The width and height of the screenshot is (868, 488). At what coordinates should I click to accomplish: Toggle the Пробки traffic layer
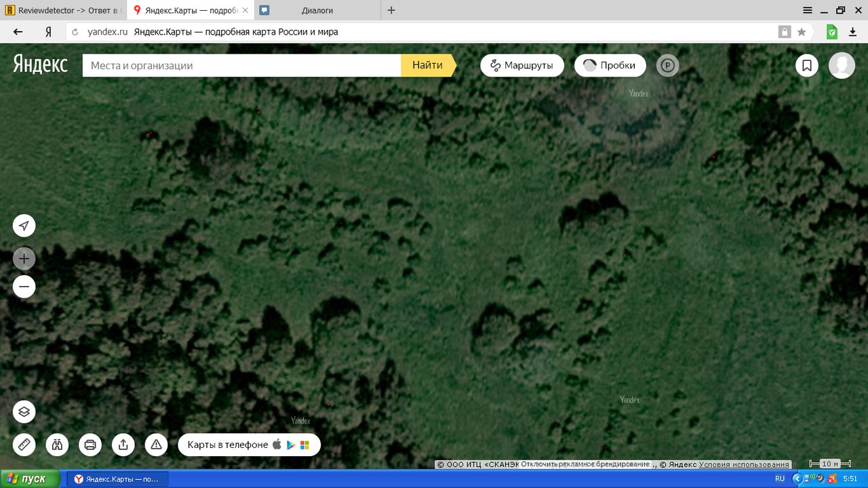click(610, 66)
